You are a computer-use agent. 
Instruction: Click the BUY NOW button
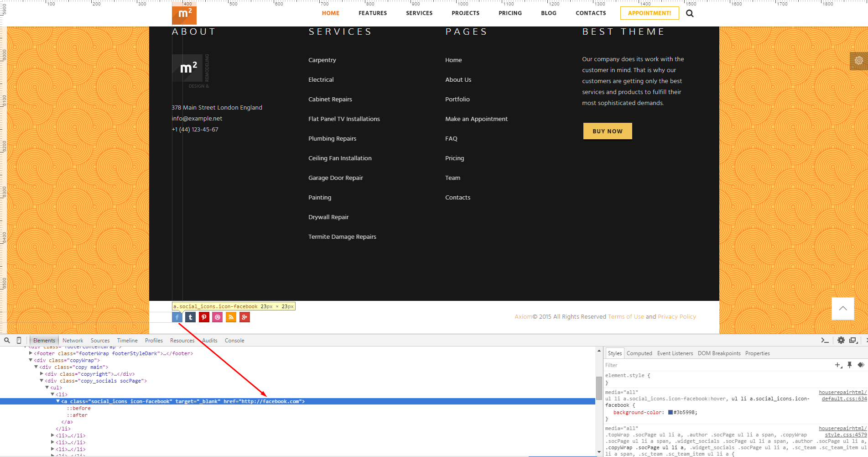607,131
